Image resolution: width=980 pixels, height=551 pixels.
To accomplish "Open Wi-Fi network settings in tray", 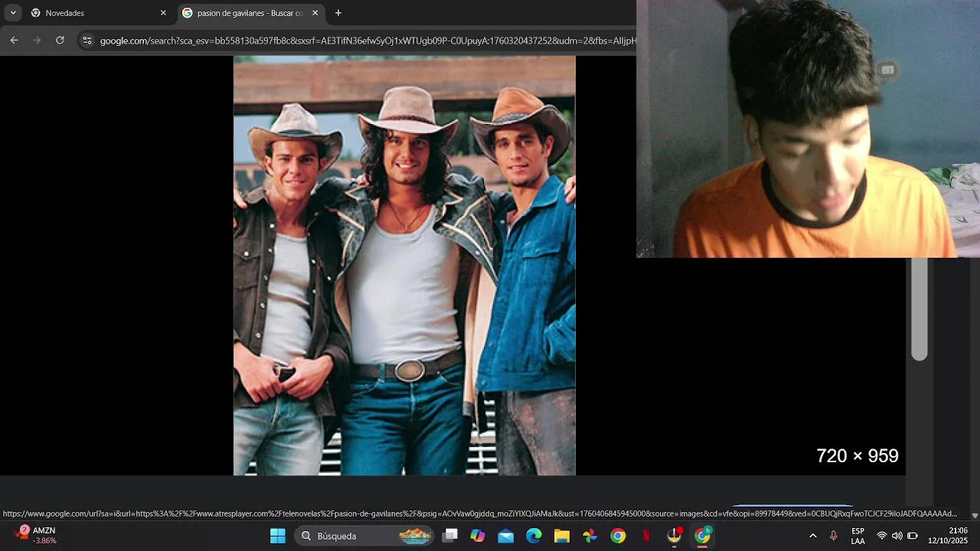I will point(882,536).
